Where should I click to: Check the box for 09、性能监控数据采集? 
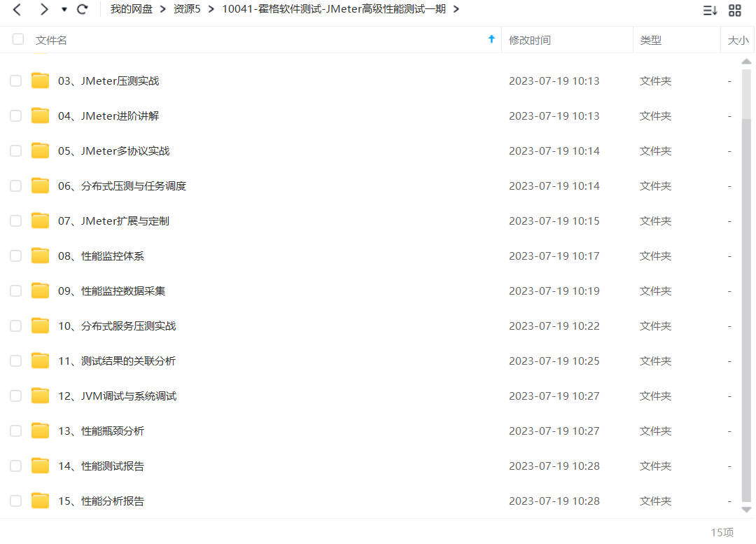point(16,291)
